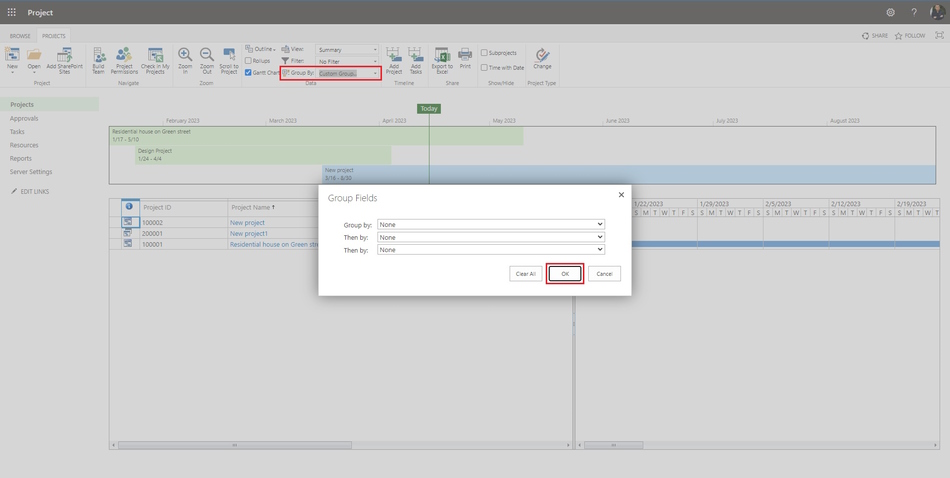Open Server Settings in left navigation
950x478 pixels.
(x=31, y=171)
